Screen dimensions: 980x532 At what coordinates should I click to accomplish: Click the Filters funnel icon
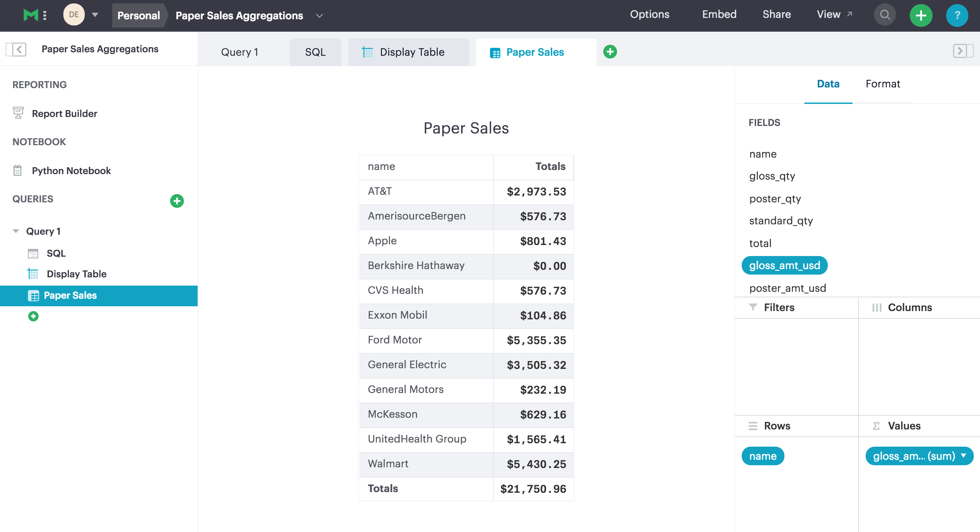(752, 307)
